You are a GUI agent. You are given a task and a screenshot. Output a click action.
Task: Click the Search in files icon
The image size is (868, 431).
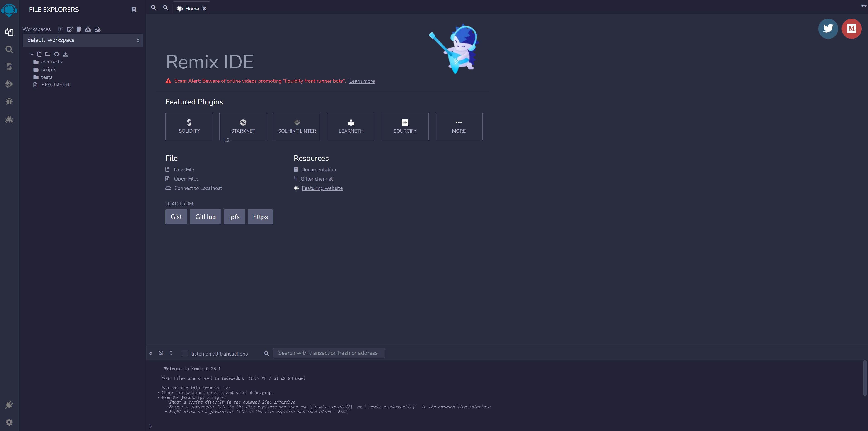(x=9, y=50)
